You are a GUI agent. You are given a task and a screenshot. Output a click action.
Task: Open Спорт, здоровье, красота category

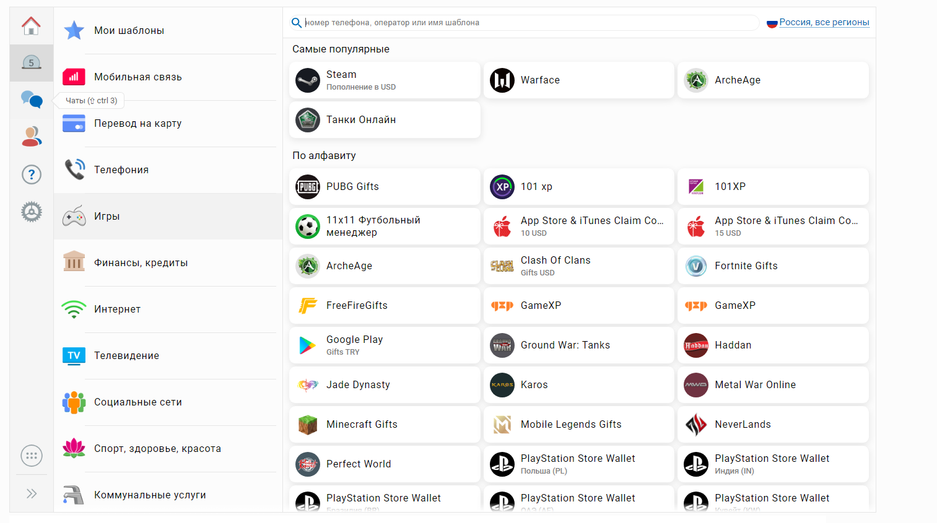168,448
